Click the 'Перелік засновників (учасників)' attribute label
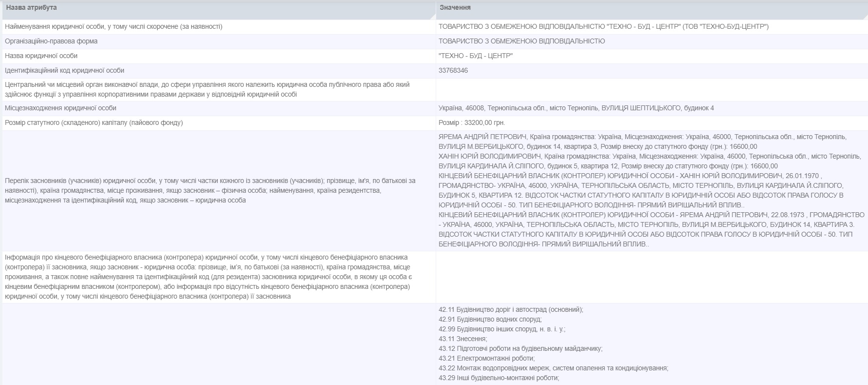The height and width of the screenshot is (385, 868). [x=210, y=190]
